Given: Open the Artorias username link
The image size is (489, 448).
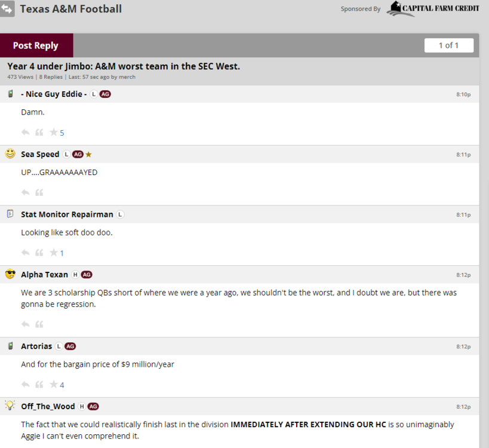Looking at the screenshot, I should [x=36, y=346].
